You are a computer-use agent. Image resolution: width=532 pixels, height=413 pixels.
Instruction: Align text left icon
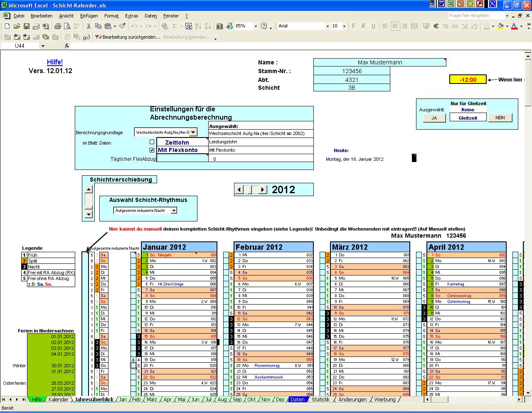tap(385, 26)
